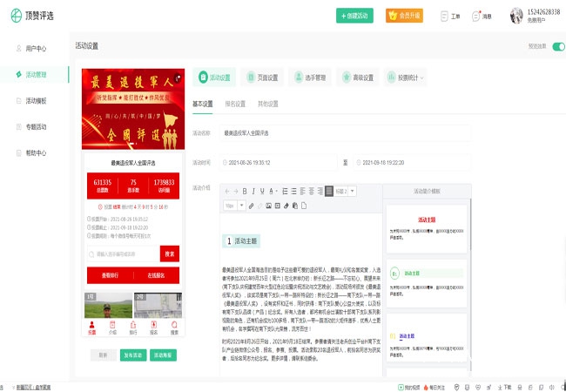This screenshot has height=392, width=566.
Task: Toggle bold formatting in the editor
Action: pos(245,192)
